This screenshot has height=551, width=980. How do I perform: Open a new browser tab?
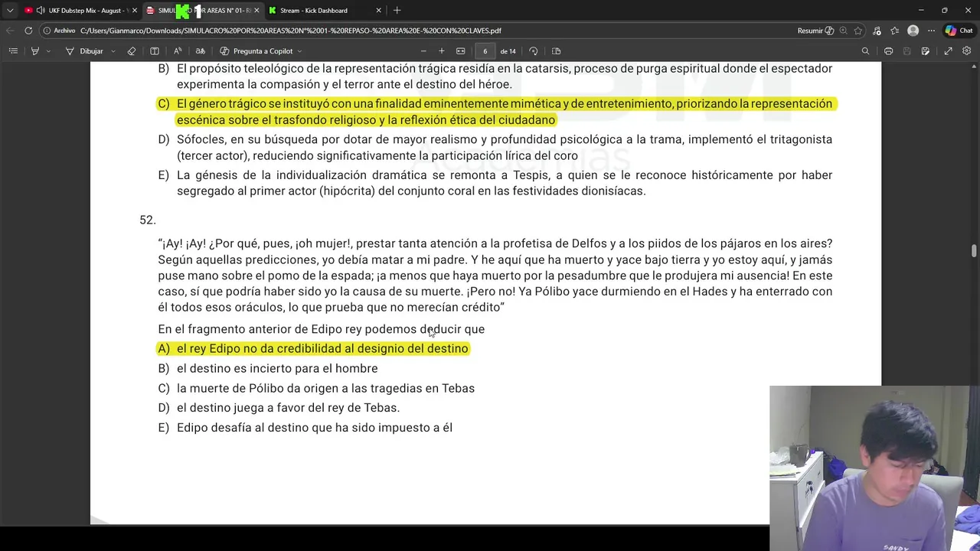pyautogui.click(x=397, y=11)
